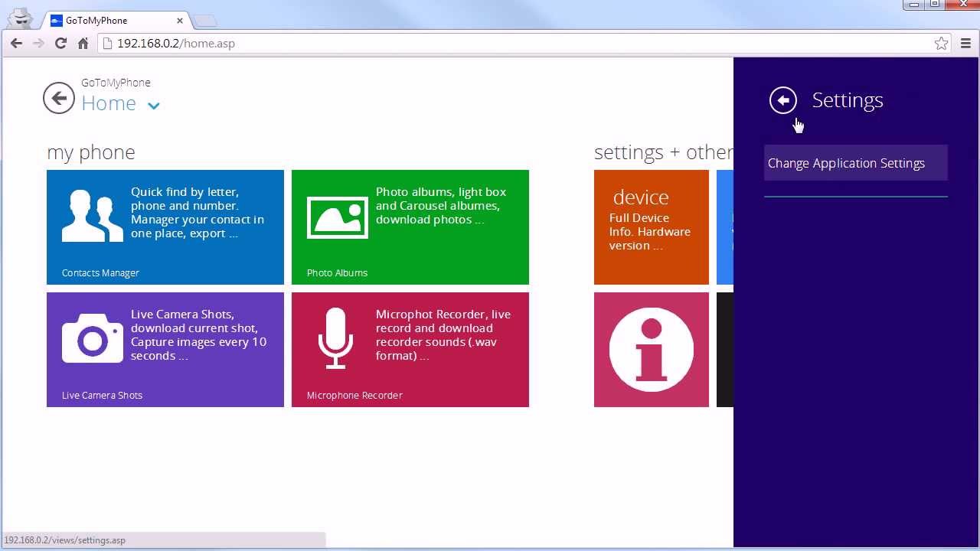Click the browser home button

click(x=83, y=44)
